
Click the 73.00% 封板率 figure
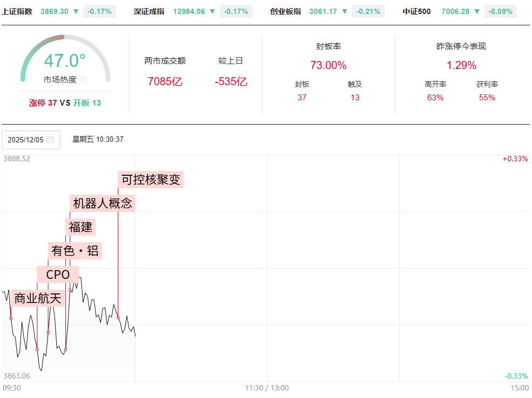pos(328,66)
